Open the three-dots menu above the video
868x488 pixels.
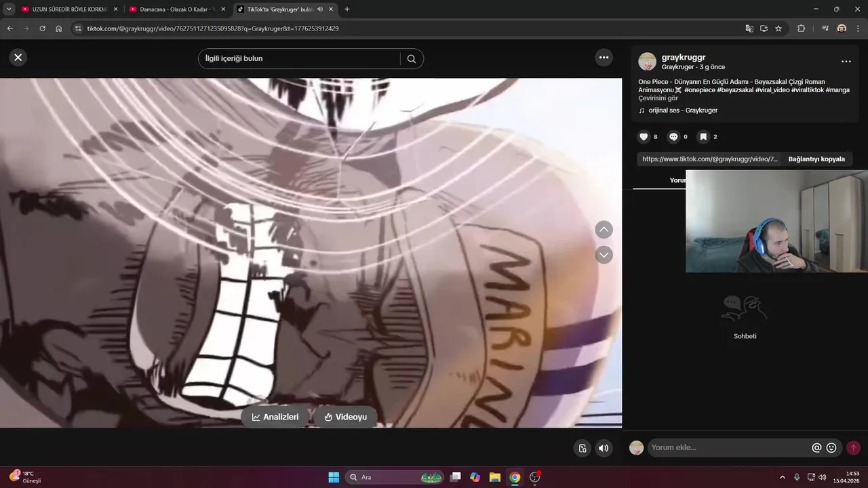coord(604,58)
